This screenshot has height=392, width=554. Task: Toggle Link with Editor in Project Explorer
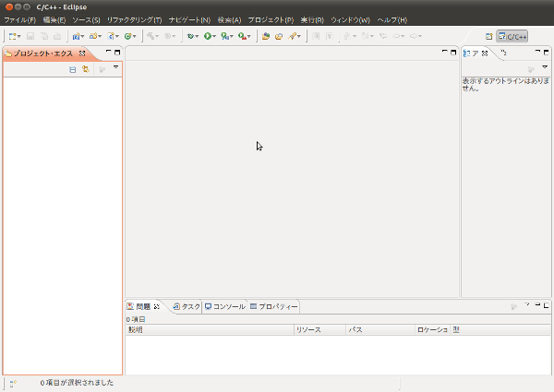tap(86, 69)
